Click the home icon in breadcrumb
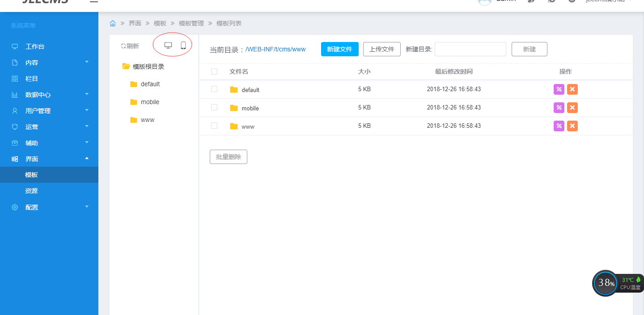 (x=113, y=23)
